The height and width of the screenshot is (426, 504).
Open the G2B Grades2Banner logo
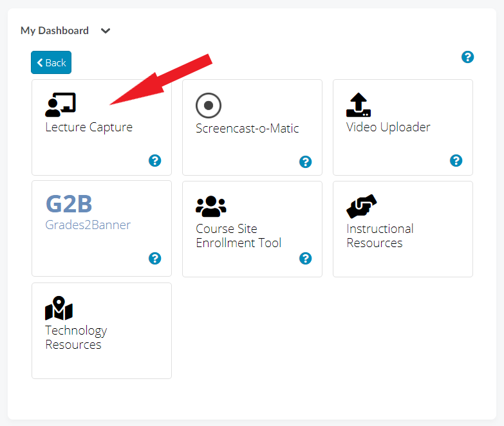[69, 204]
